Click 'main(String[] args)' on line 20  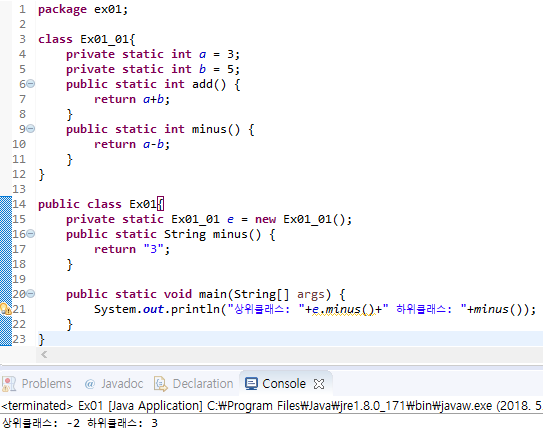click(x=265, y=294)
